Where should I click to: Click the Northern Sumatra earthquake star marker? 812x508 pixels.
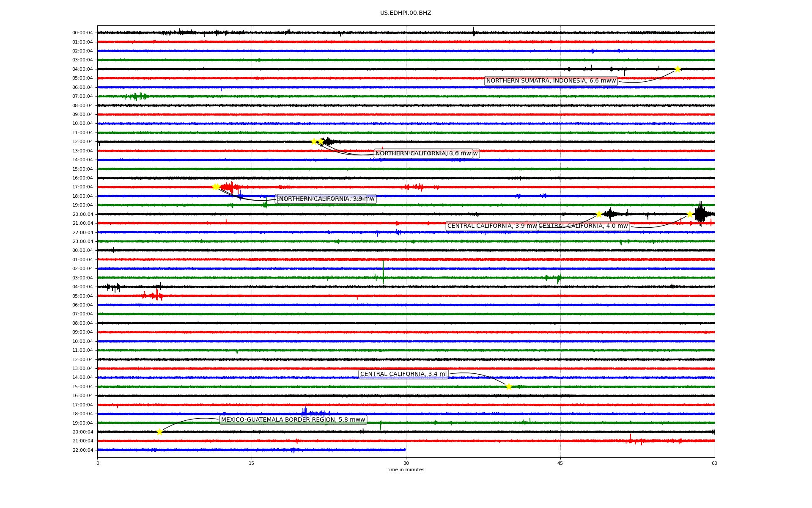[x=678, y=69]
